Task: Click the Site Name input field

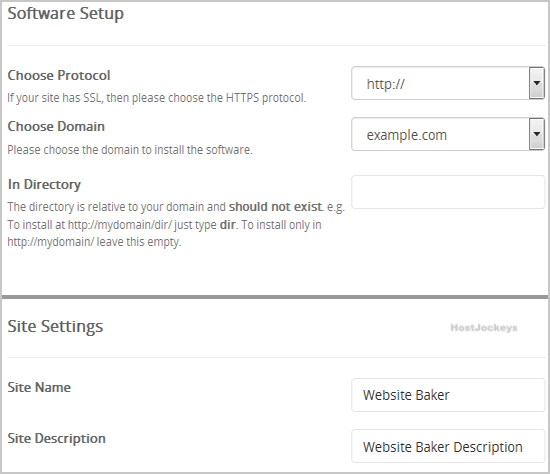Action: point(448,395)
